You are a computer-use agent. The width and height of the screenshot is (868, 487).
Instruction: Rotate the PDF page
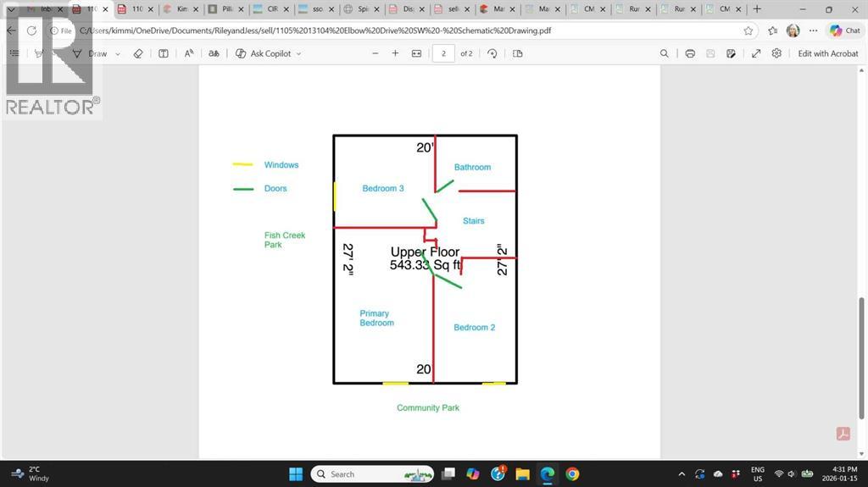coord(492,53)
